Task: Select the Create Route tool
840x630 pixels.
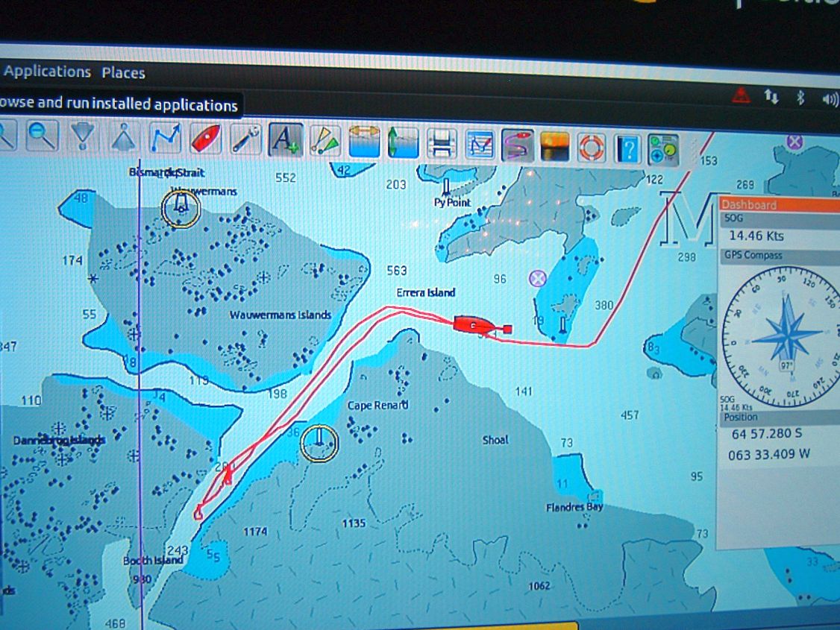Action: [166, 138]
